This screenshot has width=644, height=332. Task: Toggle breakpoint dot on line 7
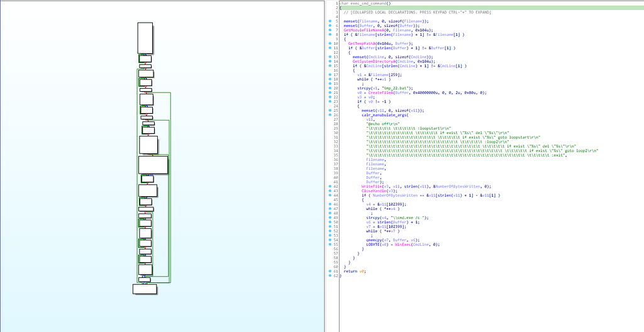pyautogui.click(x=330, y=30)
